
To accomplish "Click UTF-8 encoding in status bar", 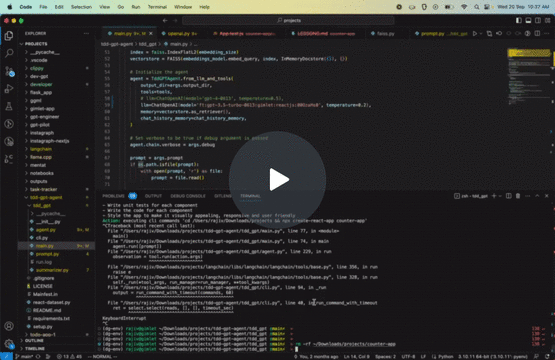I will tap(408, 356).
